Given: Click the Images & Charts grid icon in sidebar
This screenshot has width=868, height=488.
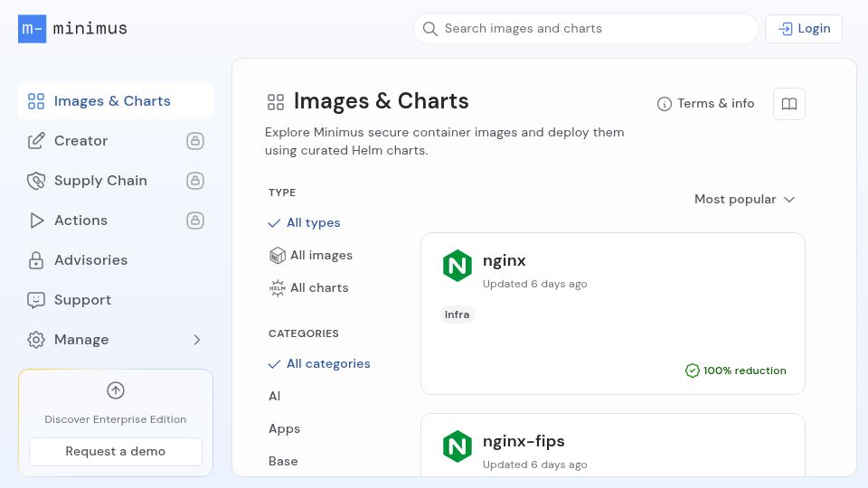Looking at the screenshot, I should [x=36, y=101].
